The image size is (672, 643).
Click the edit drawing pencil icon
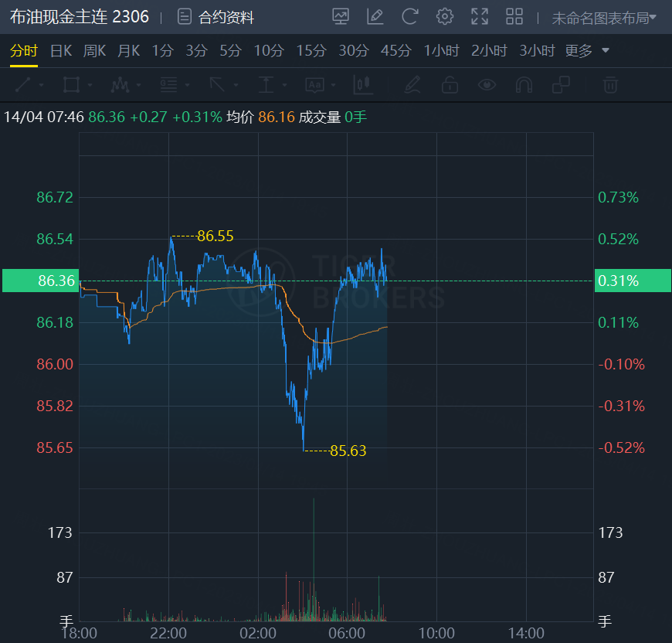point(375,16)
